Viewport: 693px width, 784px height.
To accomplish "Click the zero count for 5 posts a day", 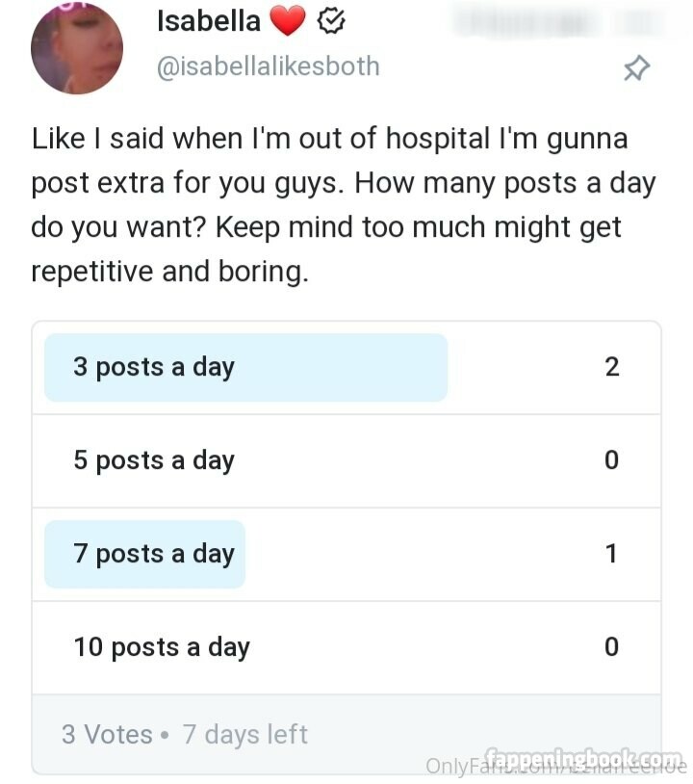I will pos(611,460).
